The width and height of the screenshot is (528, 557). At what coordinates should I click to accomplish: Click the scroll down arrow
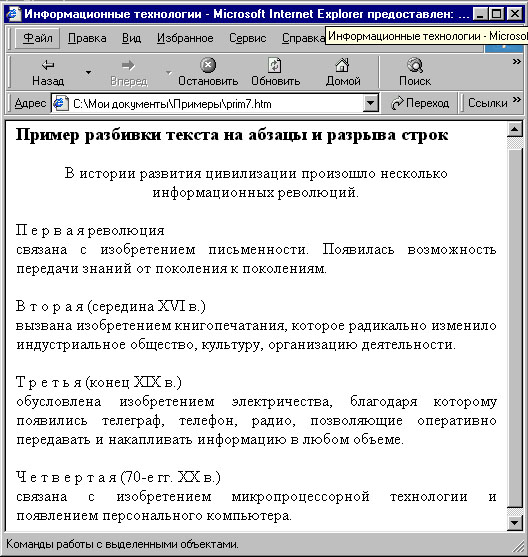[514, 523]
